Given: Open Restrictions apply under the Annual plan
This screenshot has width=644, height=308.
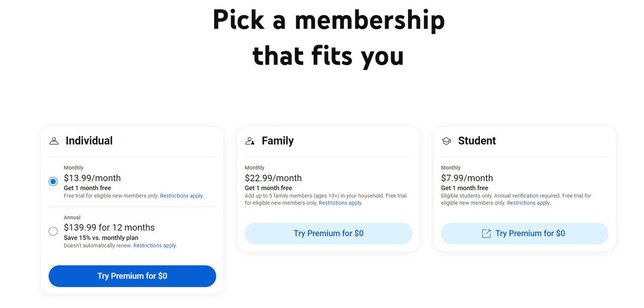Looking at the screenshot, I should 155,245.
